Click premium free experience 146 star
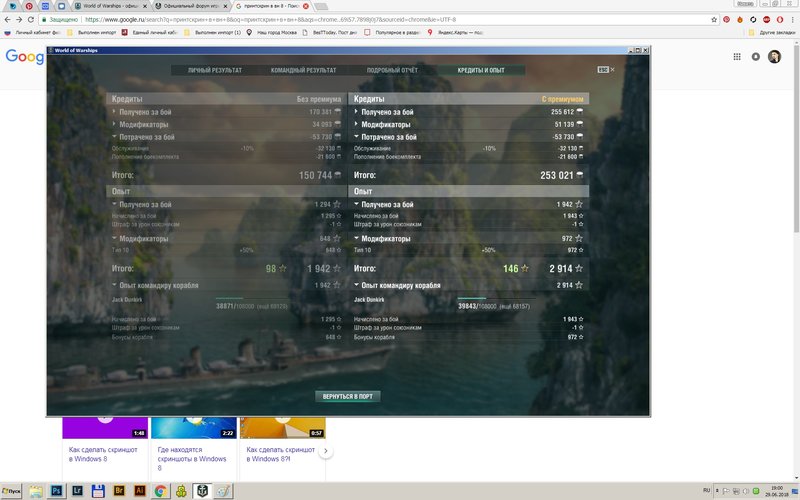The width and height of the screenshot is (800, 500). 516,268
